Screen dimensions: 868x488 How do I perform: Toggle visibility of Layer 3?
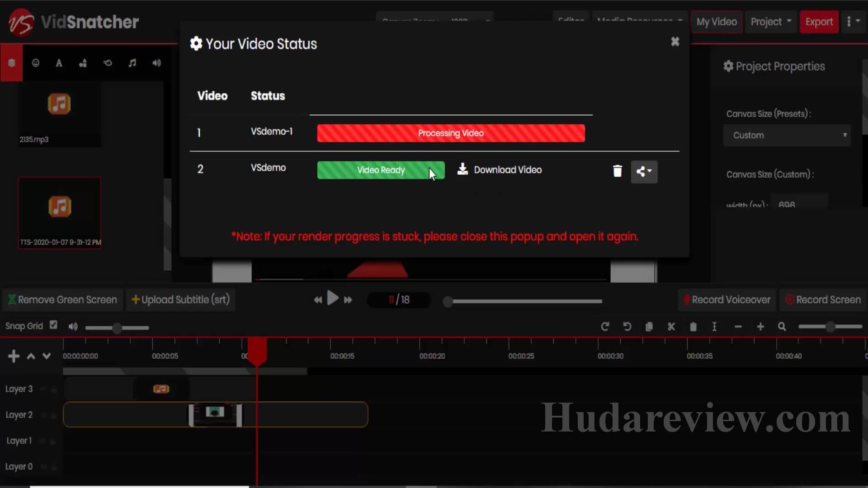(x=44, y=389)
